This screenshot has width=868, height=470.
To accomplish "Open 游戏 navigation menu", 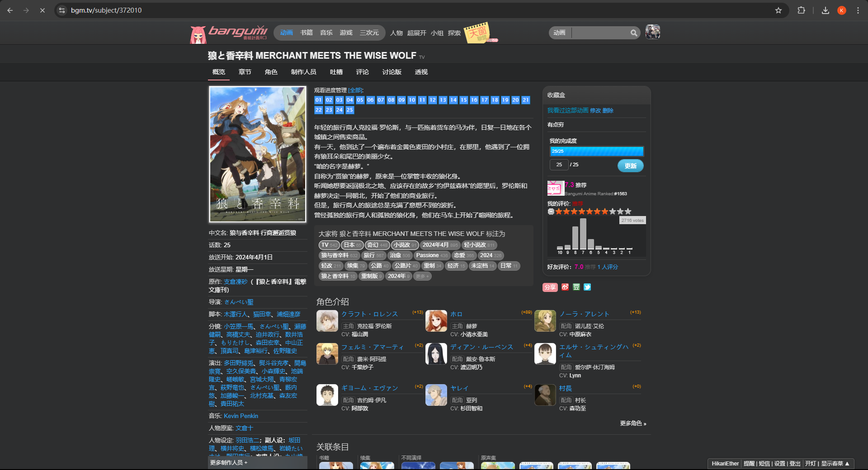I will [x=346, y=33].
